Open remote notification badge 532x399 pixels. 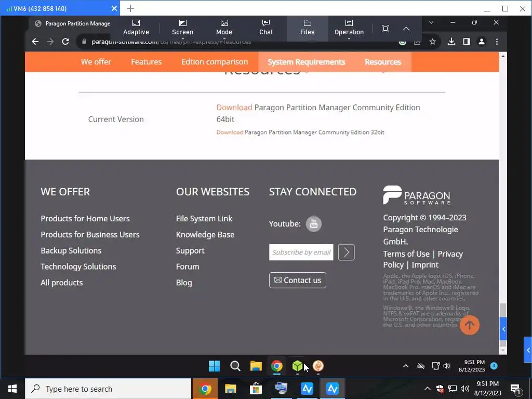tap(494, 366)
